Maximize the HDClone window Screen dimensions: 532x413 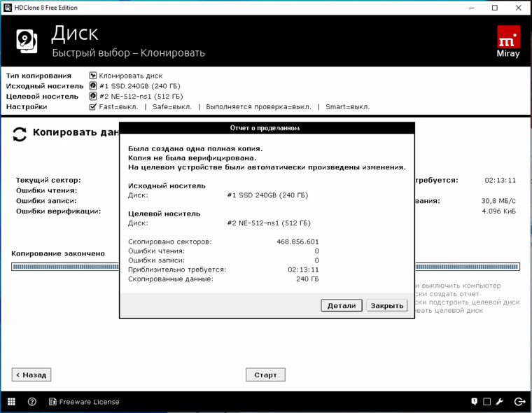tap(495, 8)
